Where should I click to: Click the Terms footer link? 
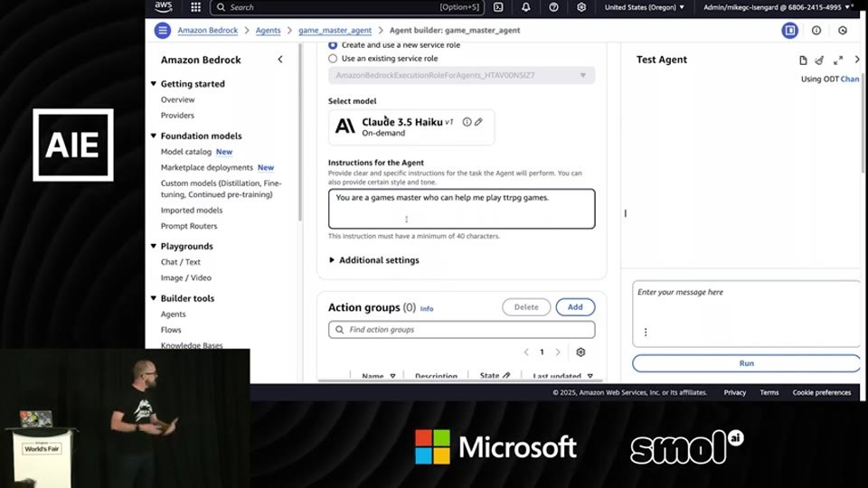[769, 392]
